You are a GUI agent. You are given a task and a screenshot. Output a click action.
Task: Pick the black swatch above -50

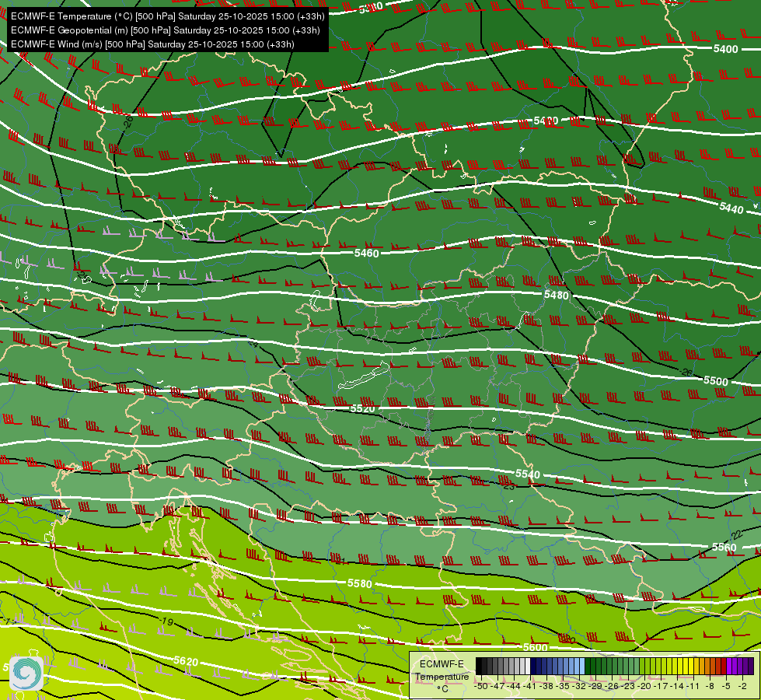tap(479, 666)
